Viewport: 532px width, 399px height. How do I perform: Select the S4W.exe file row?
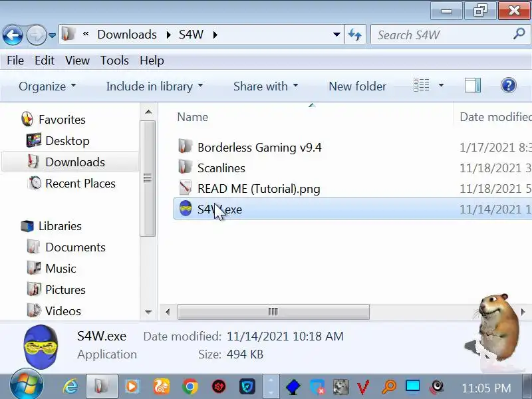(x=353, y=209)
